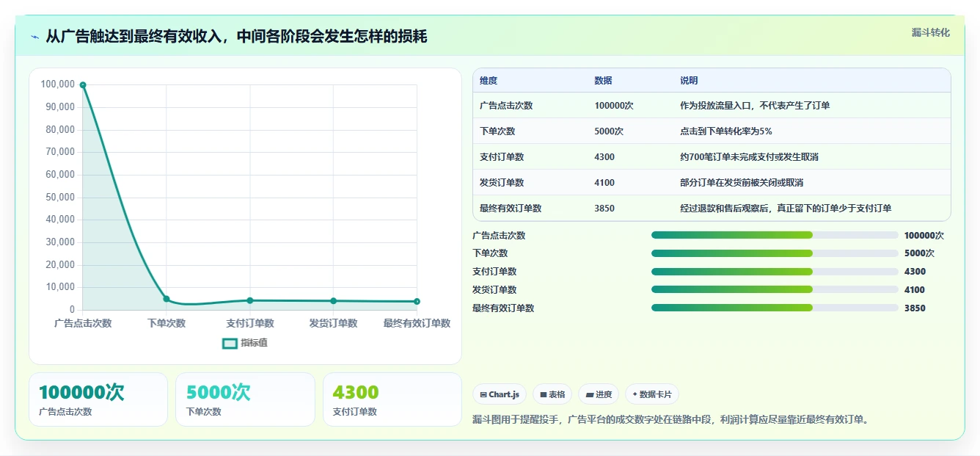This screenshot has height=456, width=980.
Task: Click the note 点击到下单转化率为5%
Action: click(726, 131)
